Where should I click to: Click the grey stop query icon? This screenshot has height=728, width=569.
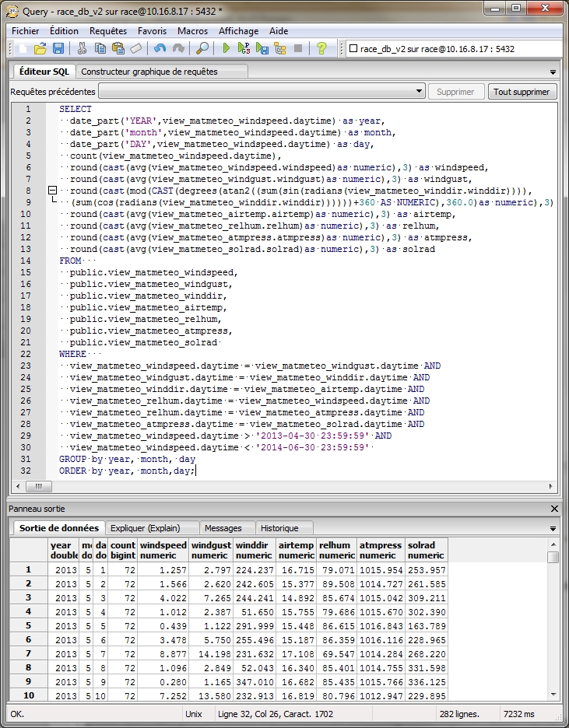click(298, 48)
